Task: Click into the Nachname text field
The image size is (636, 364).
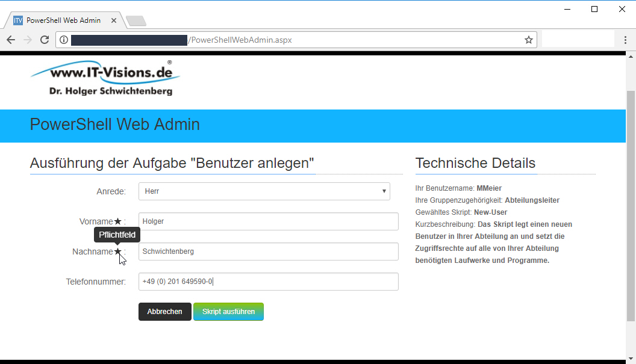Action: (x=268, y=251)
